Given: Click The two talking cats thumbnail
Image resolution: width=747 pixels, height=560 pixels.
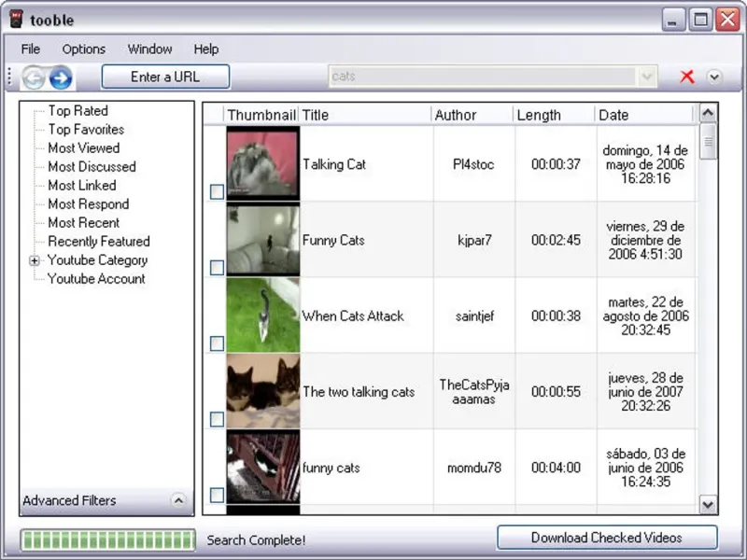Looking at the screenshot, I should click(x=263, y=391).
